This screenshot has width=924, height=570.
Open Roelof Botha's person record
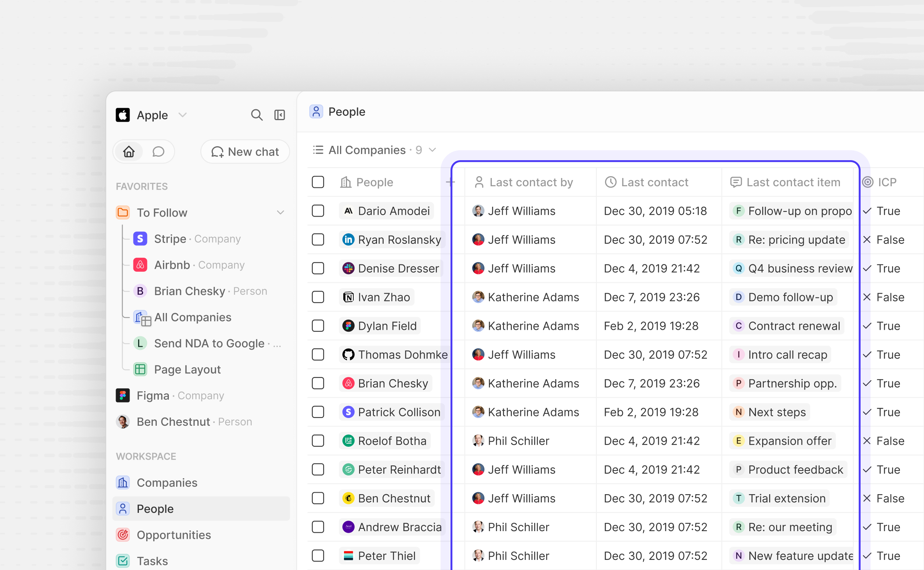coord(385,441)
